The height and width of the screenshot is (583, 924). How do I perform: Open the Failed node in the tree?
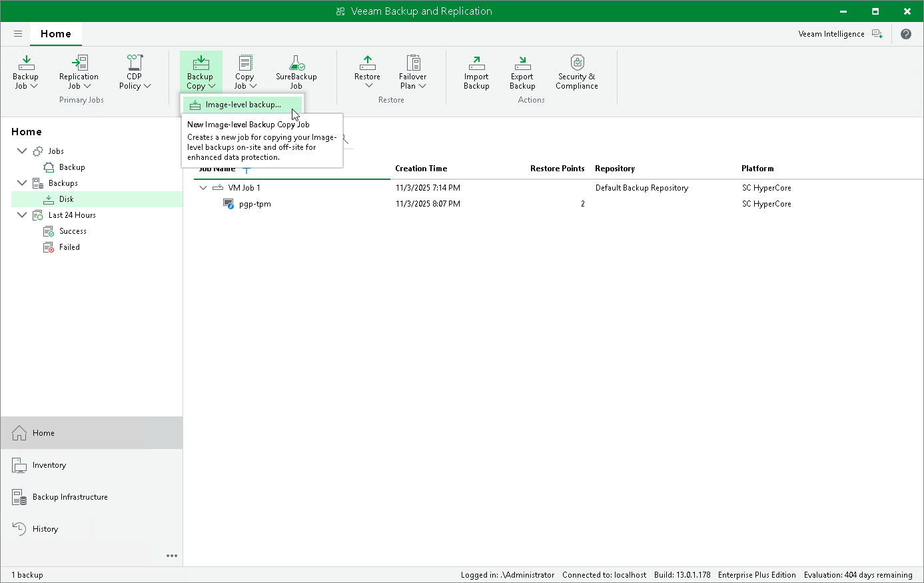69,247
